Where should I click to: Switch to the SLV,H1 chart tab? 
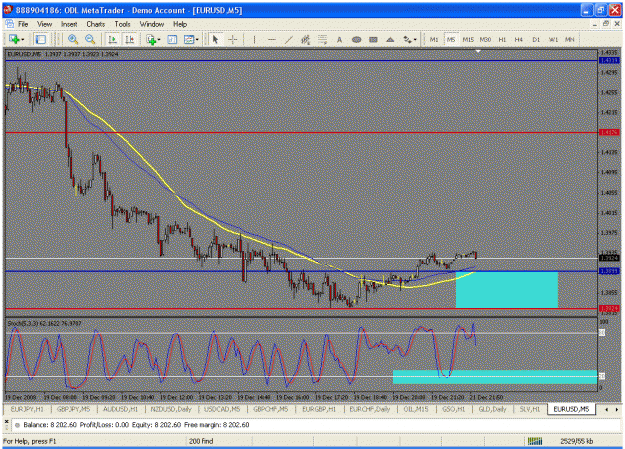coord(530,409)
